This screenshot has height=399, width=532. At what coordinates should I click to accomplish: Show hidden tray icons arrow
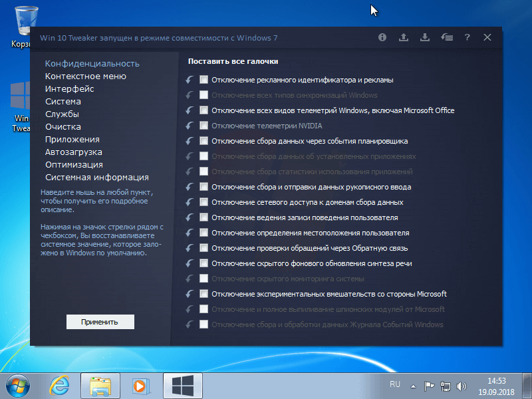click(x=413, y=386)
